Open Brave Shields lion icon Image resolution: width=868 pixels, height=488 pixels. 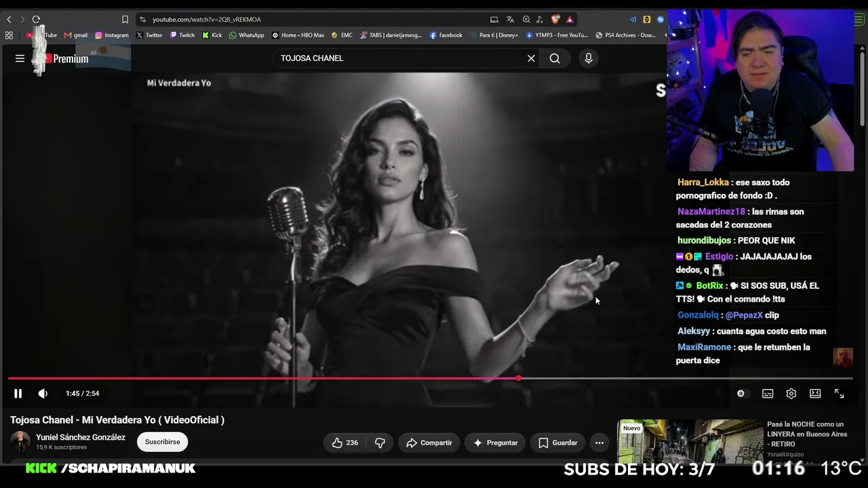click(555, 20)
